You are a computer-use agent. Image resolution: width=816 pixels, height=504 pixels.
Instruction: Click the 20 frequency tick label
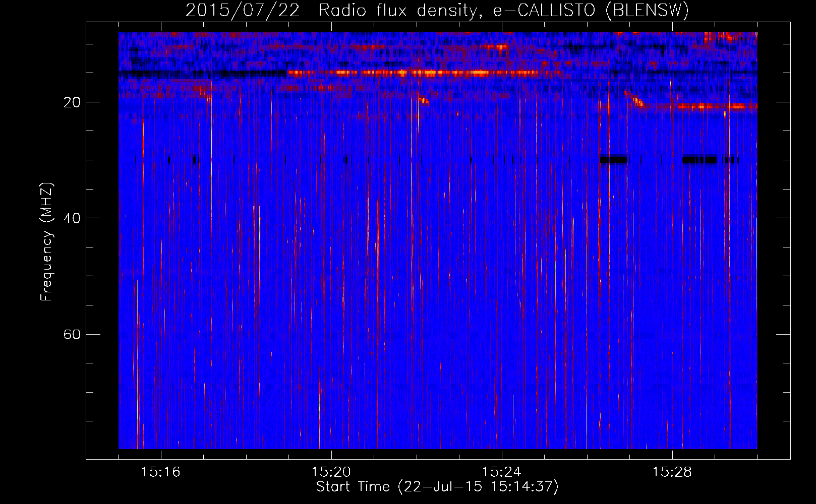pos(72,102)
